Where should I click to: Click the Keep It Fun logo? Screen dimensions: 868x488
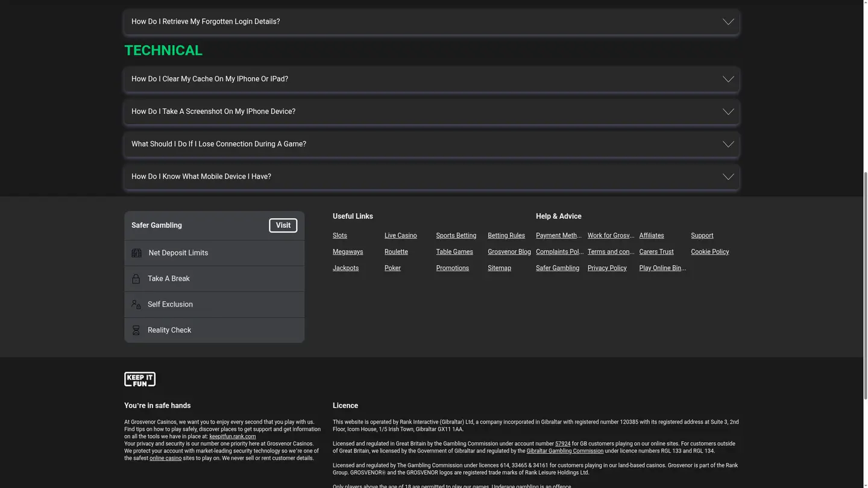[140, 379]
